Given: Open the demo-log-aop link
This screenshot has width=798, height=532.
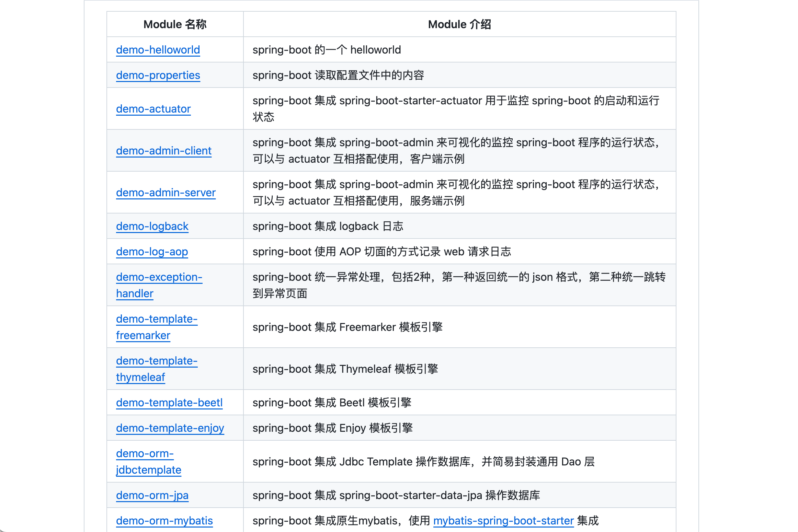Looking at the screenshot, I should point(152,252).
